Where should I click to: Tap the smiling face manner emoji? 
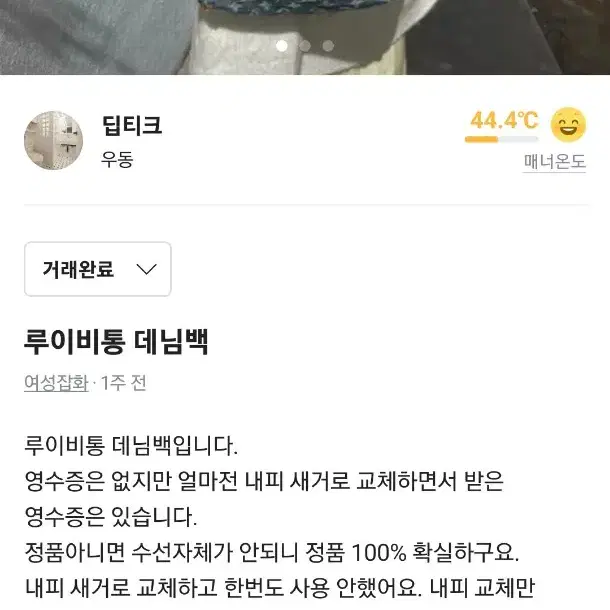coord(568,125)
